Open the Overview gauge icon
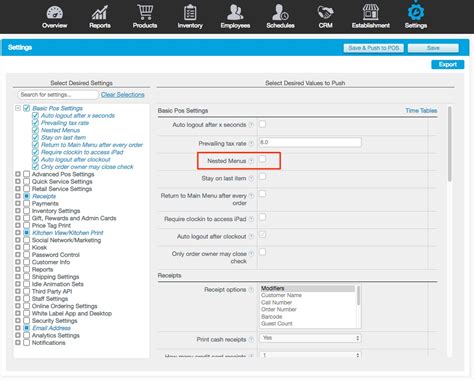This screenshot has height=380, width=474. pos(55,13)
